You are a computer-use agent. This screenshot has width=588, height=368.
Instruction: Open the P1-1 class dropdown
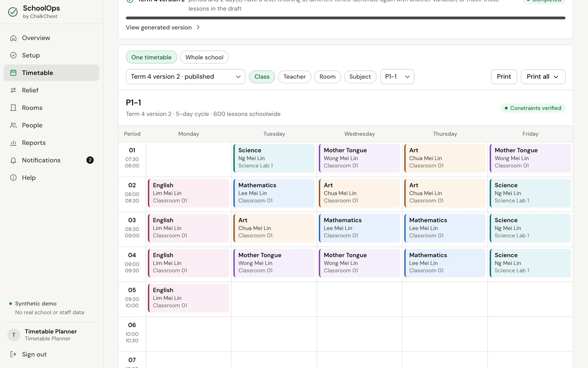pos(397,77)
